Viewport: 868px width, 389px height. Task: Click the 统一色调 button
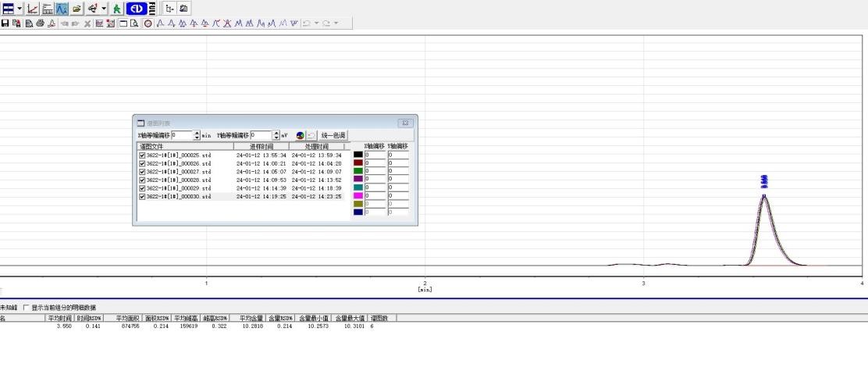point(333,135)
